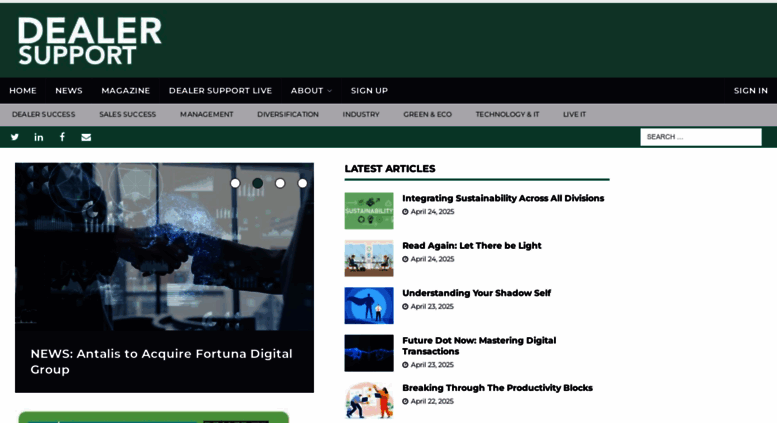Open the LinkedIn social icon

coord(39,137)
